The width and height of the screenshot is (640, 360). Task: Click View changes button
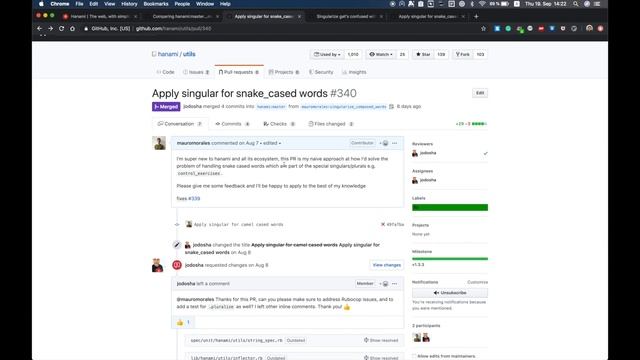click(x=387, y=265)
